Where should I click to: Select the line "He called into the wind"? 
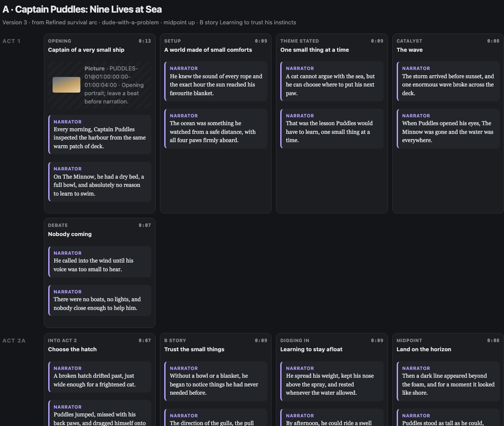tap(99, 261)
